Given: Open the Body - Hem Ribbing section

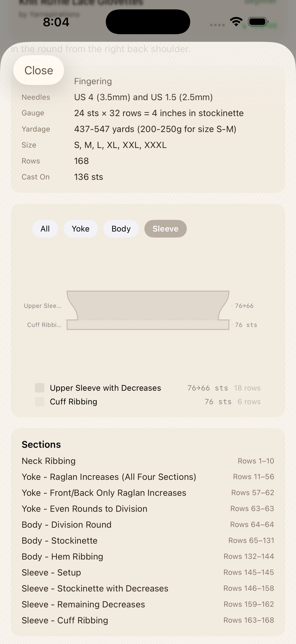Looking at the screenshot, I should click(148, 556).
